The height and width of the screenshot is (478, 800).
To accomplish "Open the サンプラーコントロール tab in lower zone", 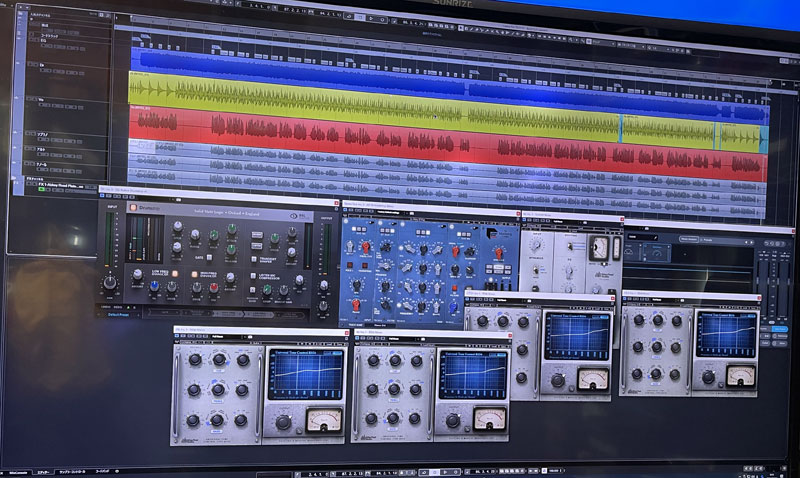I will coord(72,472).
